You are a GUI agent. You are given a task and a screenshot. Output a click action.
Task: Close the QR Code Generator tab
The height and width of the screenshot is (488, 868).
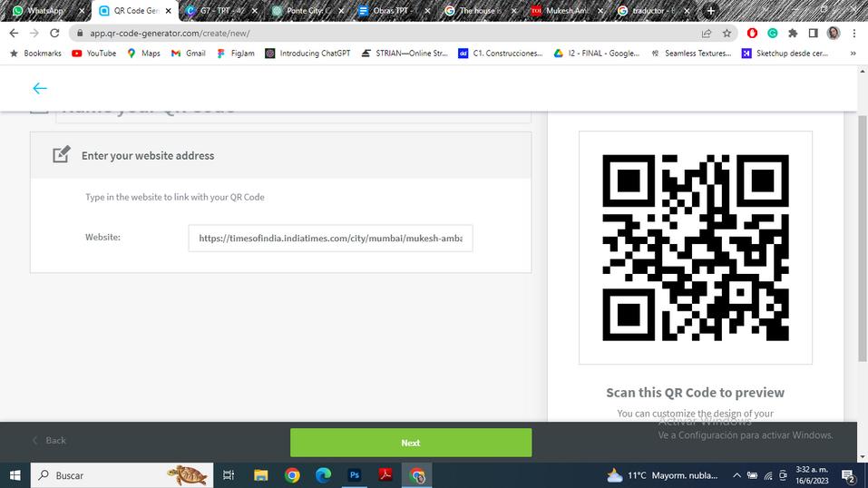coord(169,11)
